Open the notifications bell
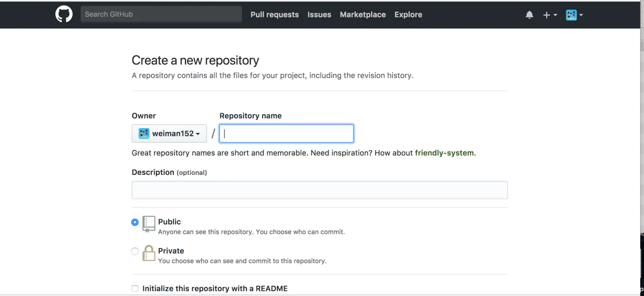Viewport: 644px width, 296px height. tap(529, 15)
